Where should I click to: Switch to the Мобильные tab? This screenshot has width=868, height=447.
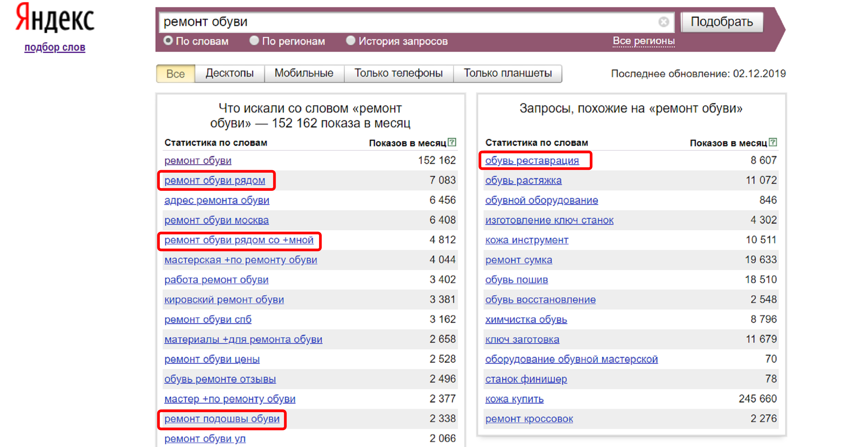[304, 73]
